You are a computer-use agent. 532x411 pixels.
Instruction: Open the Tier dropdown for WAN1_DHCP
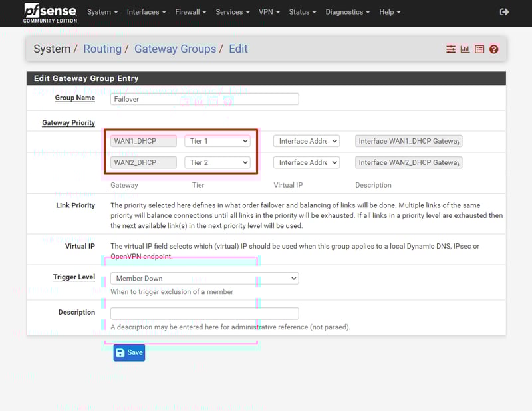click(217, 141)
